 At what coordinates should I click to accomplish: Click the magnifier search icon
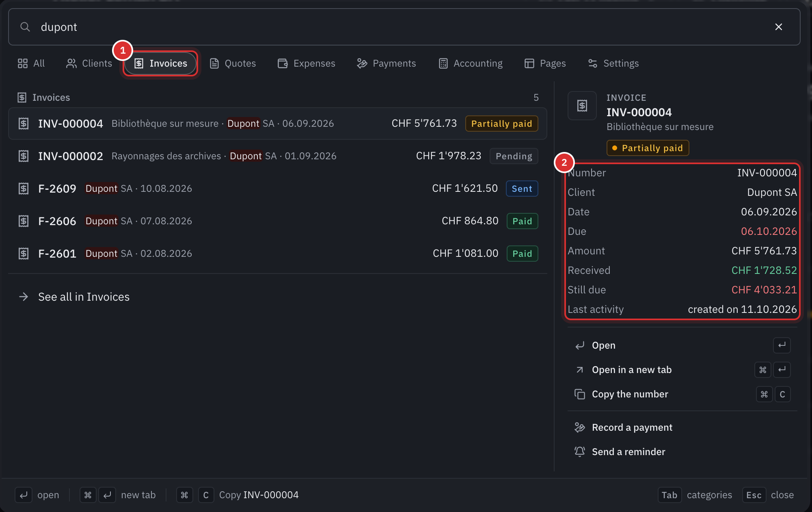(x=25, y=27)
